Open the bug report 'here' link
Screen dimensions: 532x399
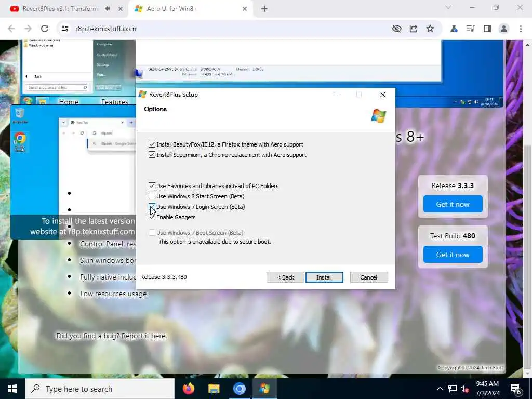(158, 336)
